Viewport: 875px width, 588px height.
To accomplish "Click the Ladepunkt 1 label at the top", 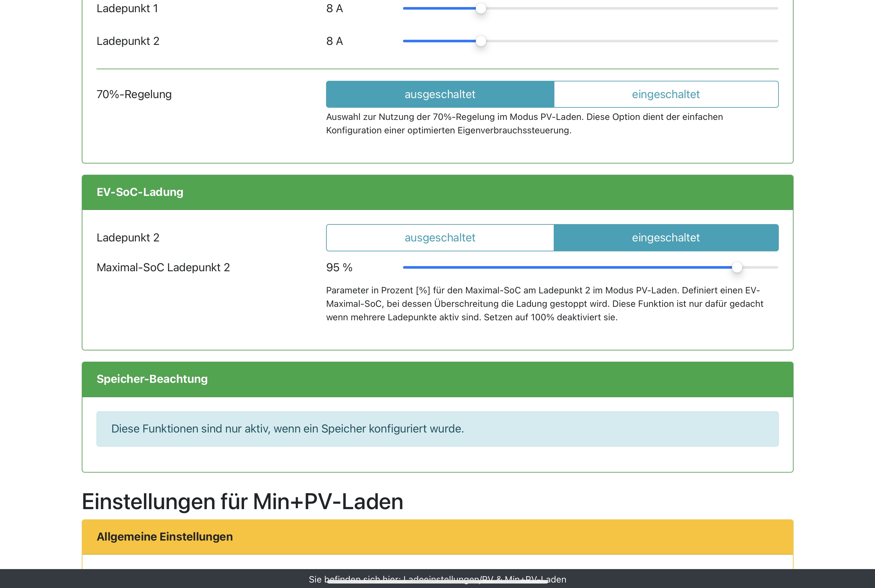I will (x=127, y=8).
